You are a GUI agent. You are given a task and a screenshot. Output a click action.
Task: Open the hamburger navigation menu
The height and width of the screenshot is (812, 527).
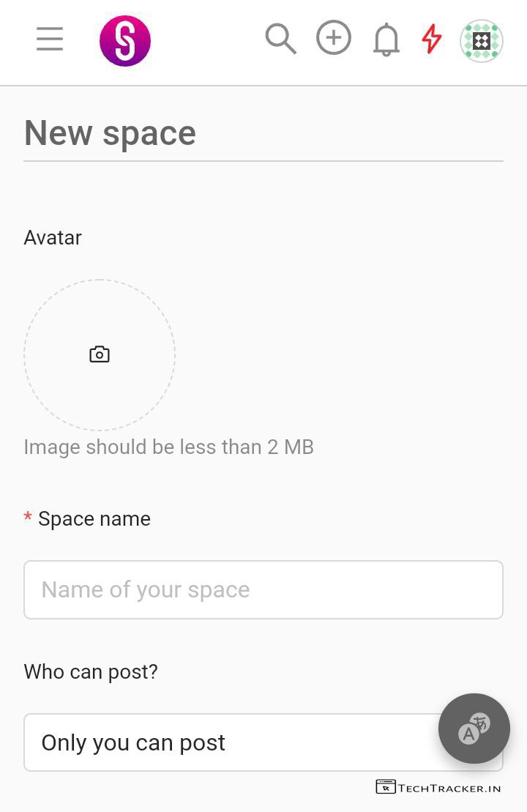[50, 39]
